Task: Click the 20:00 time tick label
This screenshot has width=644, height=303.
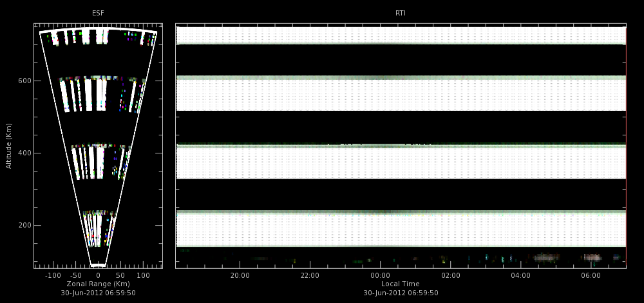Action: (240, 275)
